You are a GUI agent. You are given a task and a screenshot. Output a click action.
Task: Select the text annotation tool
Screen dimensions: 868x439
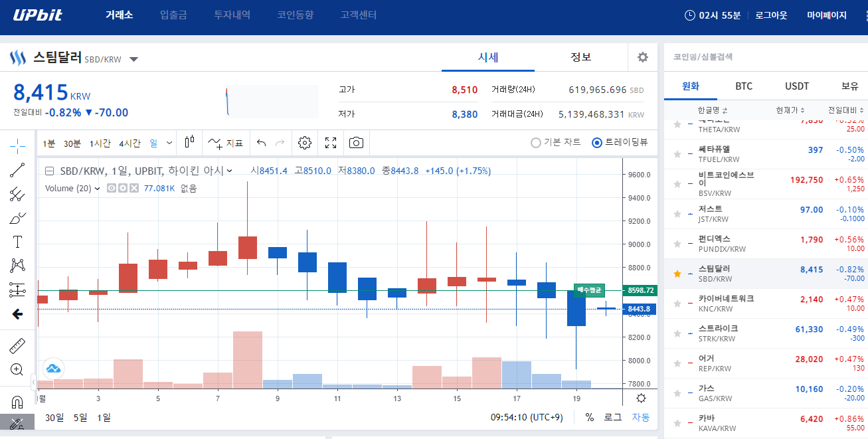pyautogui.click(x=18, y=242)
